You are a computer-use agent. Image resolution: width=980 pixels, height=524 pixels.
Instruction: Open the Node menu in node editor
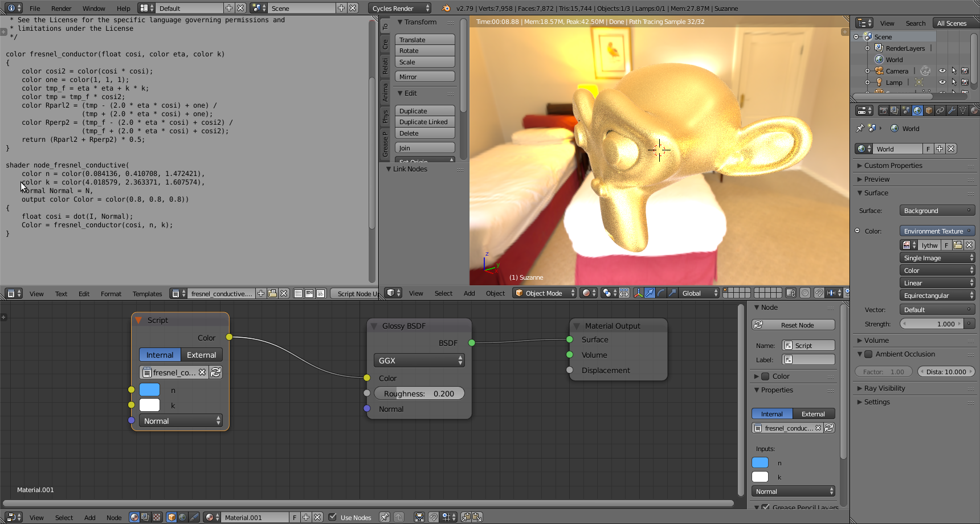point(114,518)
